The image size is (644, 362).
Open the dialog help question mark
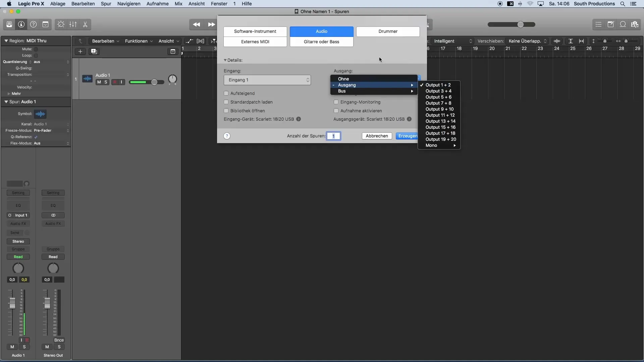227,136
